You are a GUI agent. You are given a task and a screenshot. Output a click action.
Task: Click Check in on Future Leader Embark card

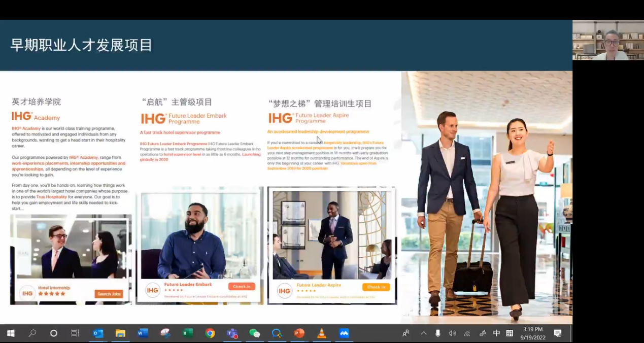point(242,287)
